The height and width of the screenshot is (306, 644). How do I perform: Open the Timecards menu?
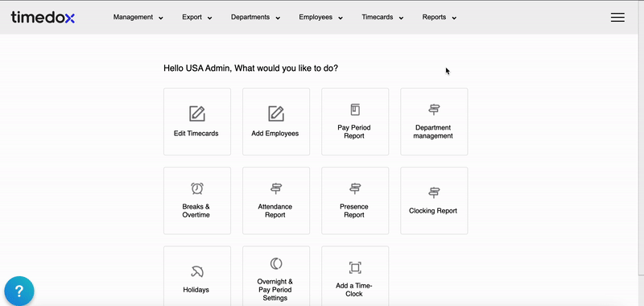click(382, 17)
